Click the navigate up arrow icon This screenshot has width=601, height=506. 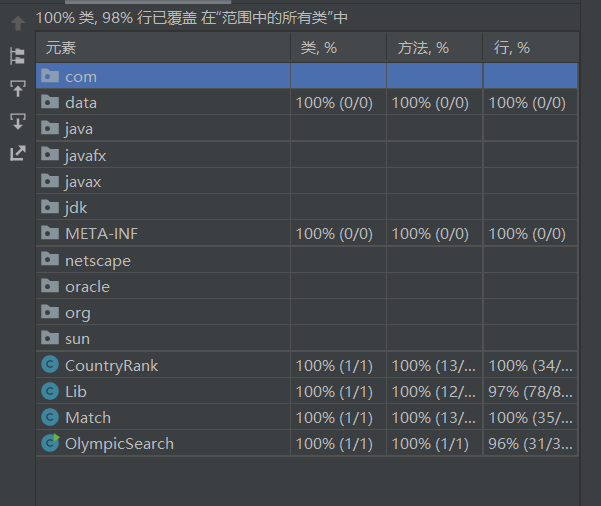(x=18, y=23)
